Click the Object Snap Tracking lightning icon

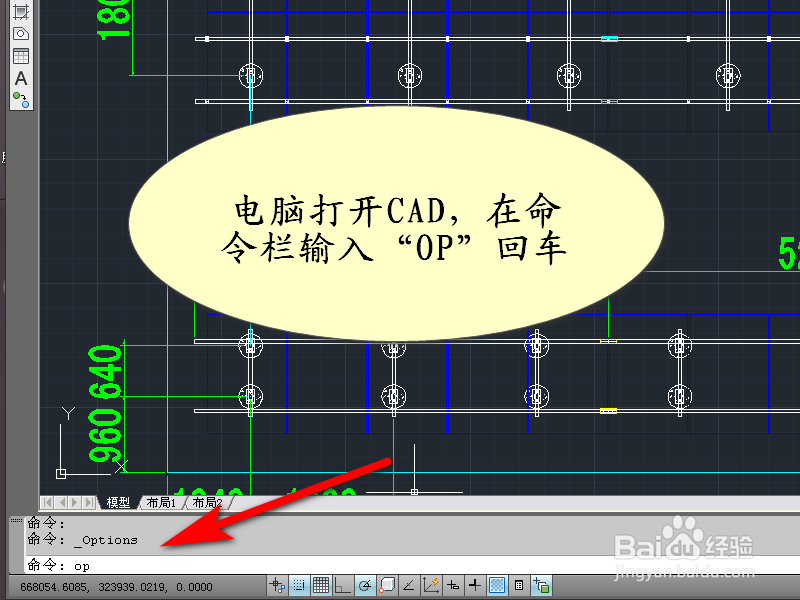pyautogui.click(x=429, y=586)
